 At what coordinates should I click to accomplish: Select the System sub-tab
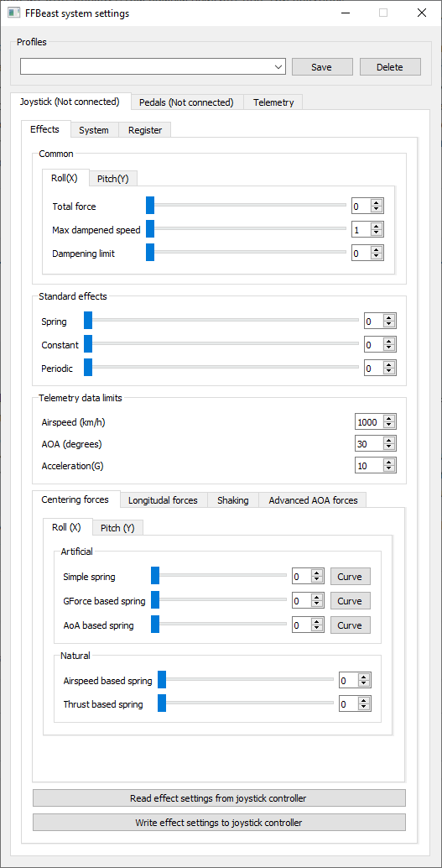coord(94,130)
